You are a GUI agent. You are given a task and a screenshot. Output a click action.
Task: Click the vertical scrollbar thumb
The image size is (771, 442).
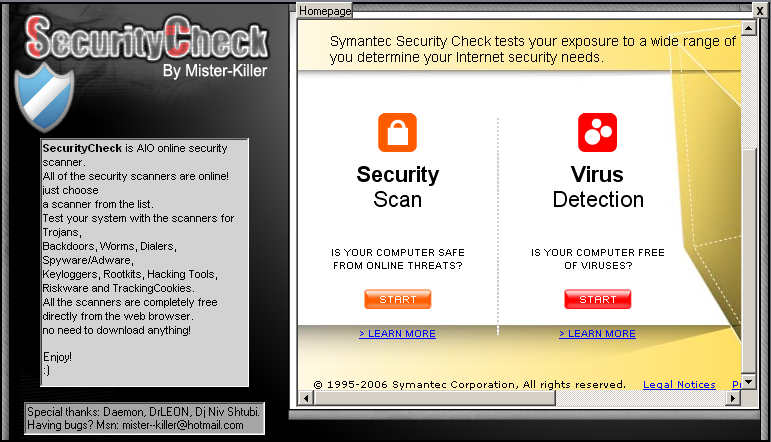coord(748,260)
